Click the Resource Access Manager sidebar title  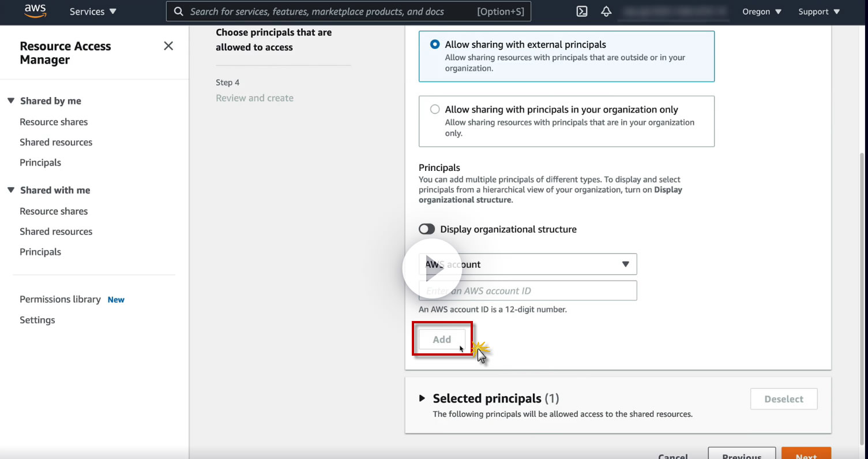[x=65, y=53]
